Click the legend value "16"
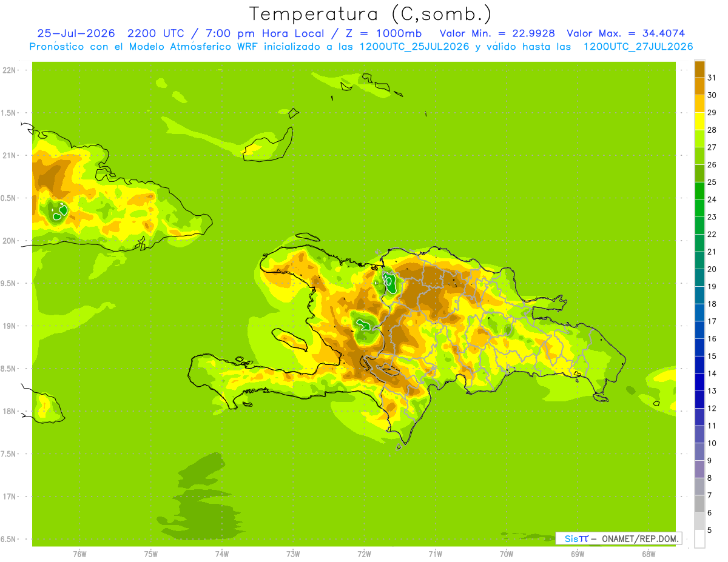 tap(712, 339)
